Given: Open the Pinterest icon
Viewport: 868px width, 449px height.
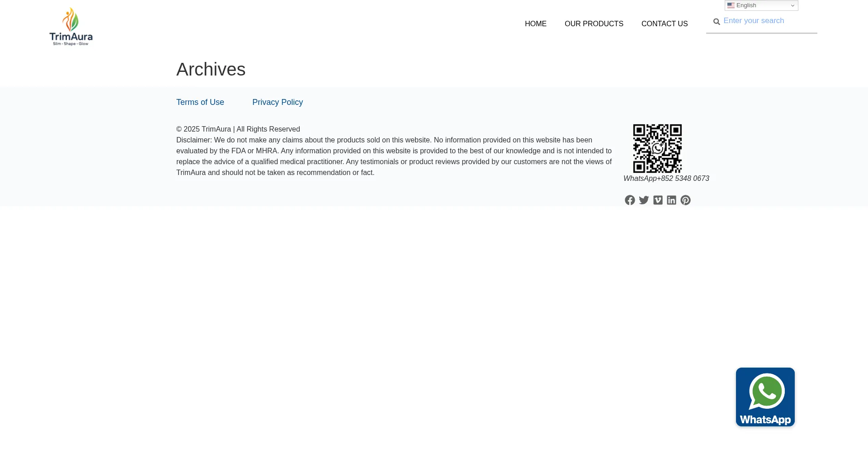Looking at the screenshot, I should 685,200.
